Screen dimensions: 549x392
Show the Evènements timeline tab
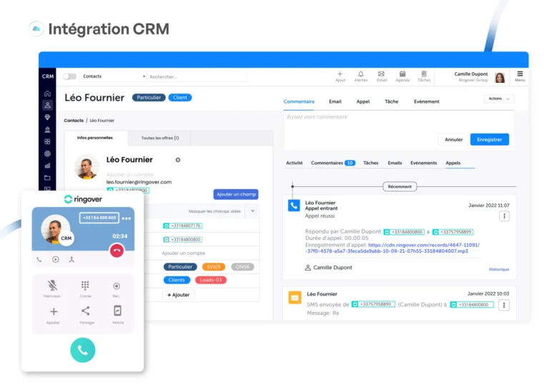424,163
